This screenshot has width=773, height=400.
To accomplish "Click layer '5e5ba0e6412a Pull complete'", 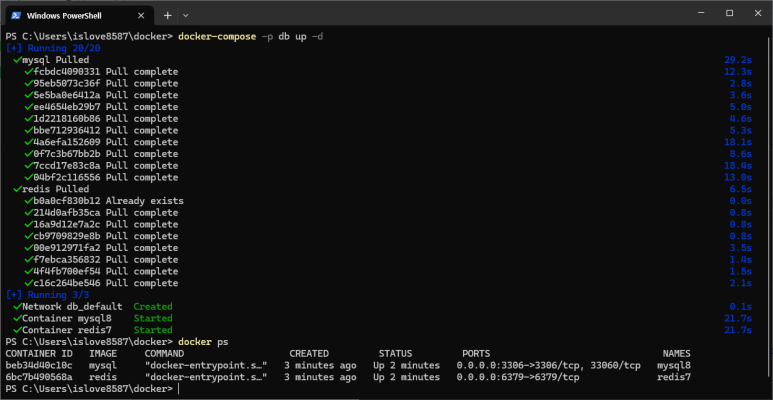I will (x=102, y=95).
